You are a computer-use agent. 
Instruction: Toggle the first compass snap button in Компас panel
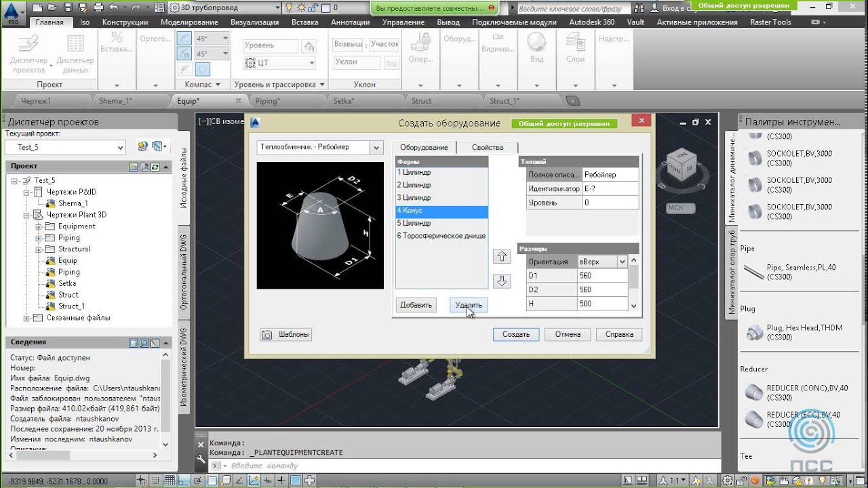pos(185,39)
